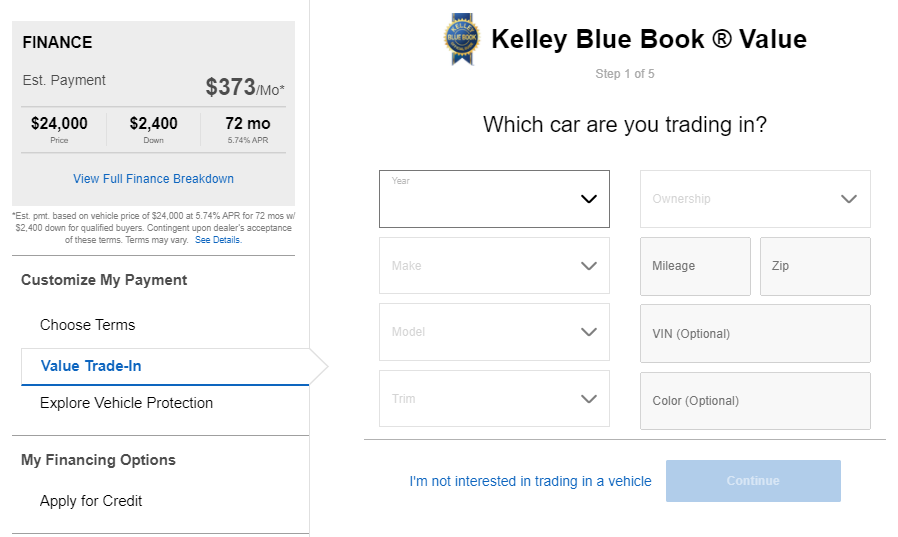Screen dimensions: 898x537
Task: Click the Model dropdown chevron icon
Action: click(589, 332)
